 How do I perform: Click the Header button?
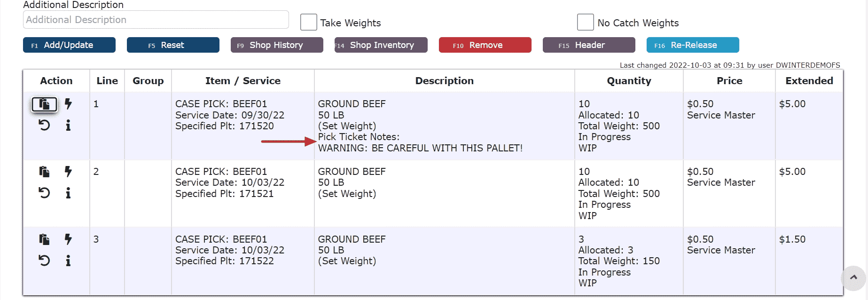point(589,45)
